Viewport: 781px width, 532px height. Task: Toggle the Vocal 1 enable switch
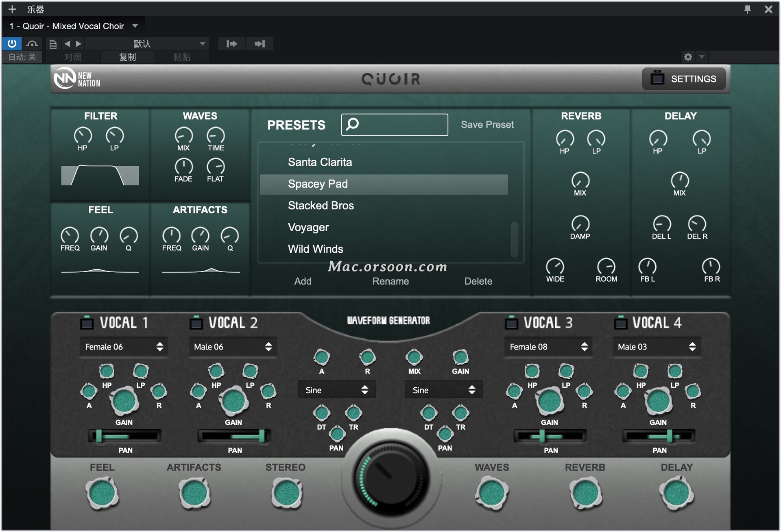tap(87, 323)
